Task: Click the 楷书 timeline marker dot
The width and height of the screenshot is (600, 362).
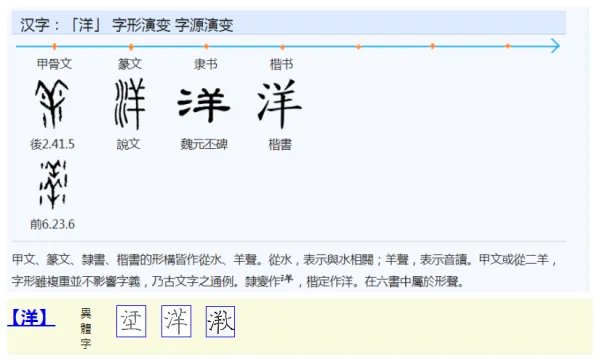Action: (x=282, y=47)
